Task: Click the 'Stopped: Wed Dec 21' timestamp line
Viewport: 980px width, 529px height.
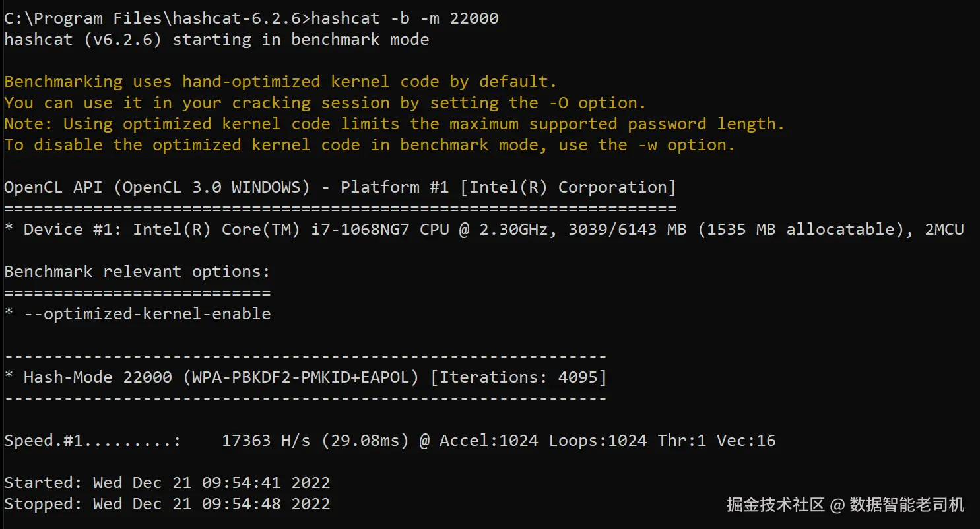Action: click(167, 504)
